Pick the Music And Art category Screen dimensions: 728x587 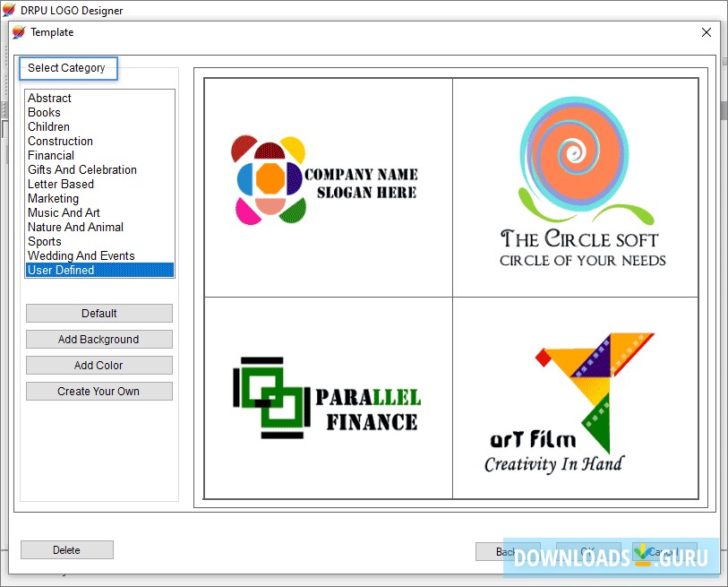(63, 212)
